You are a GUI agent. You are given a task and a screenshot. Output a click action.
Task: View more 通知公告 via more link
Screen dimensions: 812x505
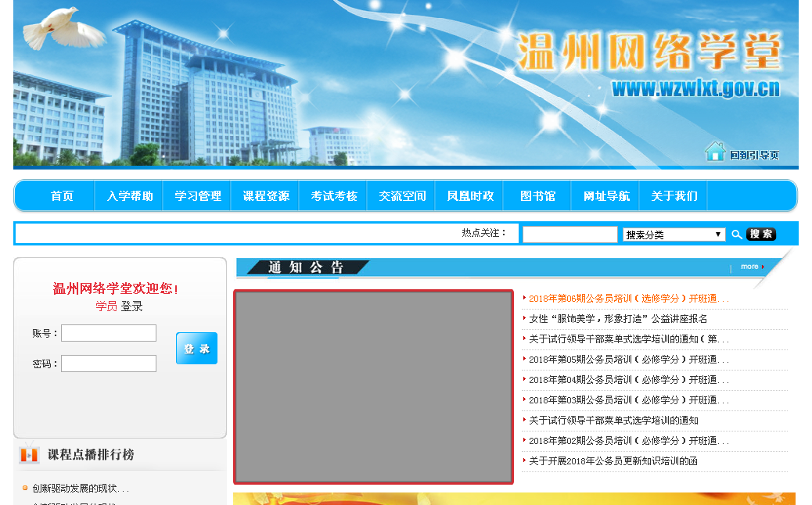pyautogui.click(x=751, y=267)
